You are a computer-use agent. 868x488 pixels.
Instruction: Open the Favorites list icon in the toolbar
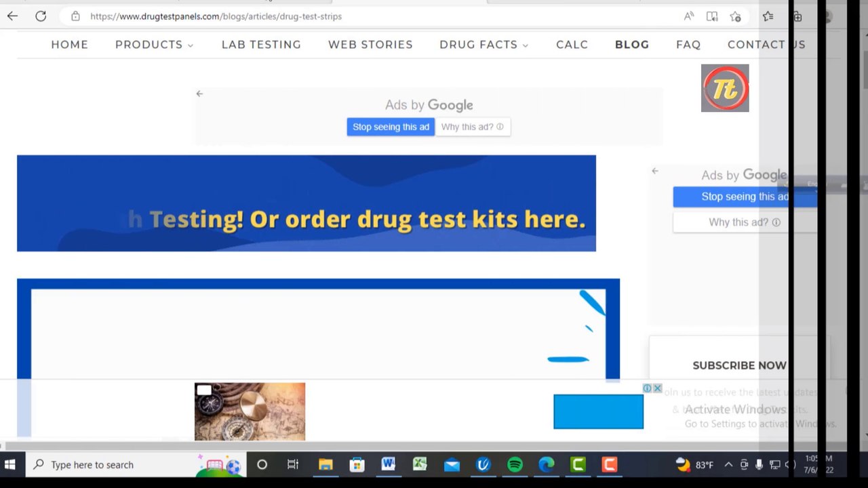768,16
